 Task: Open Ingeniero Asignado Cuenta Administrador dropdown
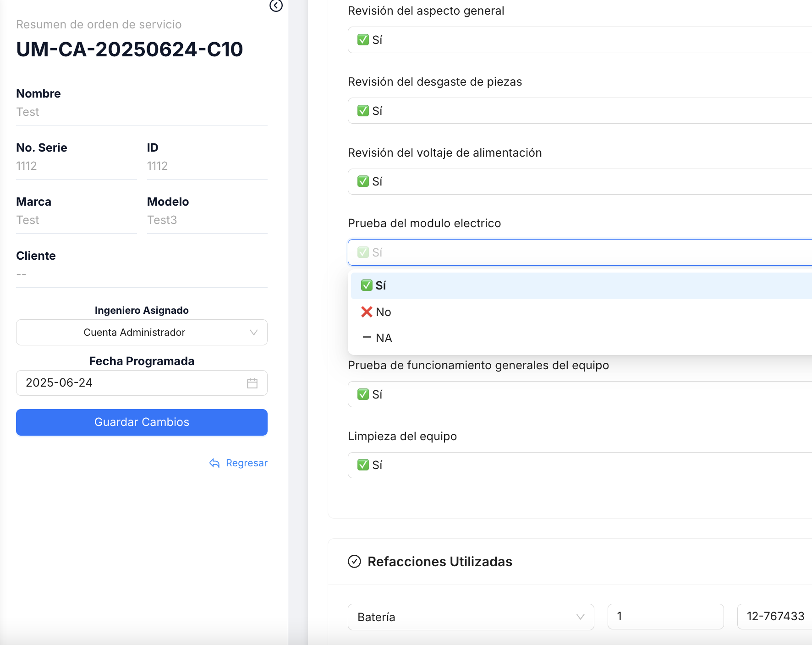[142, 332]
